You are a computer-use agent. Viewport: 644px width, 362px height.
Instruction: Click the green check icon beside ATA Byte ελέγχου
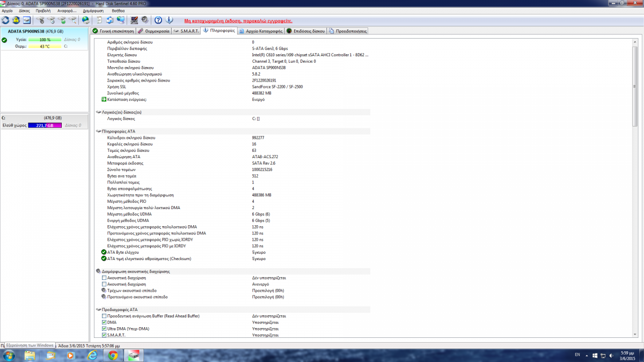(104, 252)
